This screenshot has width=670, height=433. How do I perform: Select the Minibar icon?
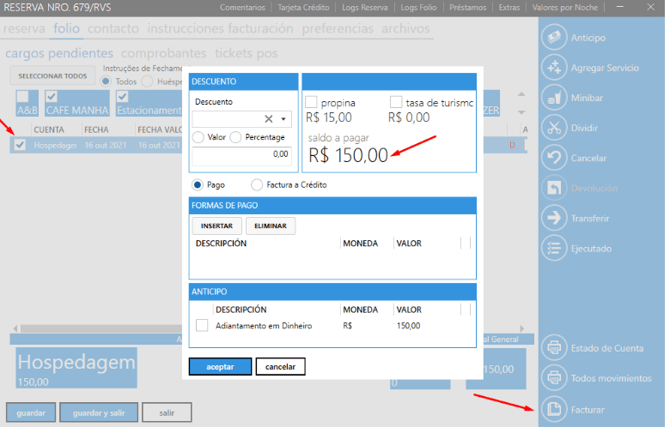click(x=554, y=98)
